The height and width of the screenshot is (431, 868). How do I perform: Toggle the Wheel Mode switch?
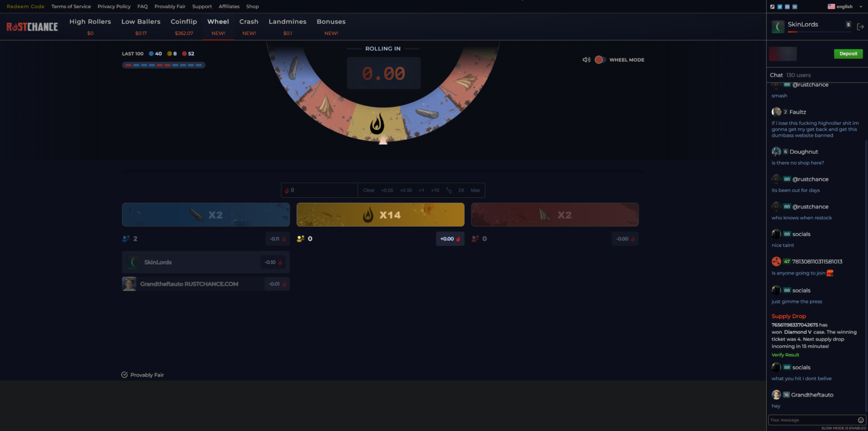coord(600,59)
